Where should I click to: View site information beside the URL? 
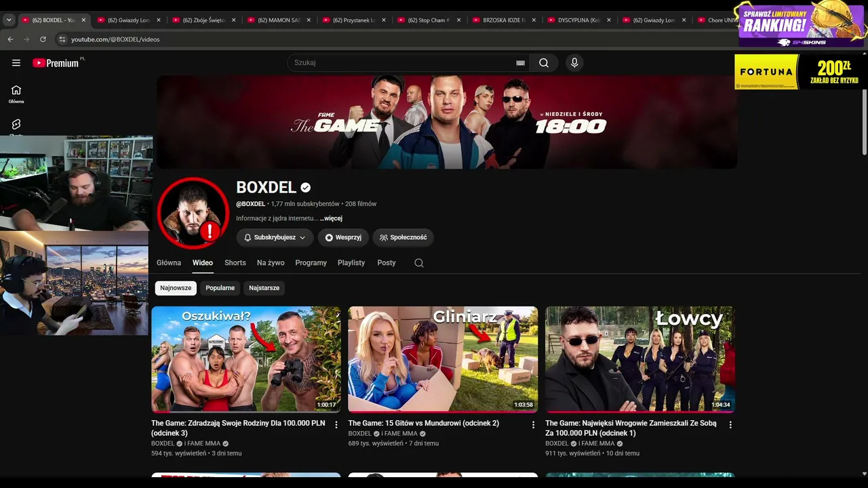[62, 39]
